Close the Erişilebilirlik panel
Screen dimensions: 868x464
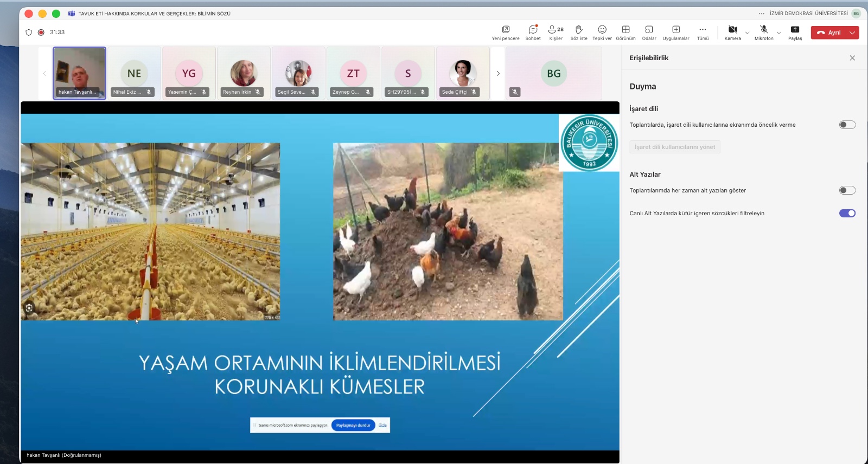(x=852, y=58)
